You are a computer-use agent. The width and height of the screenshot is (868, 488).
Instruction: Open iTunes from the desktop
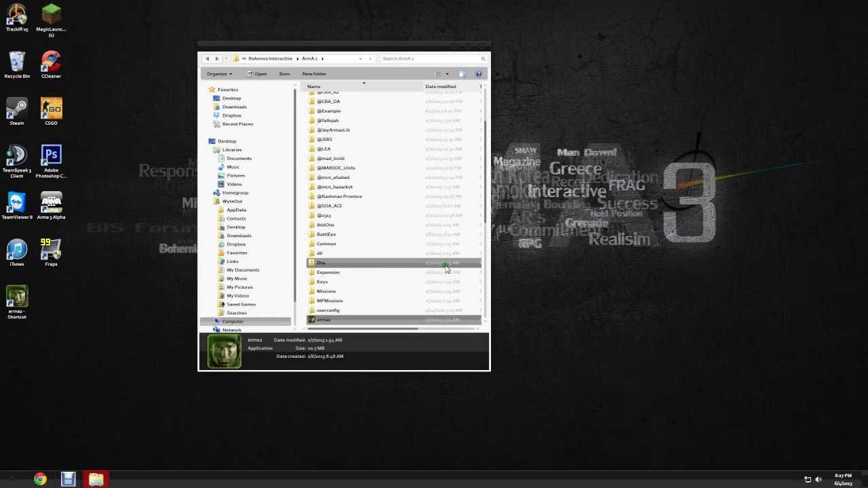[x=17, y=252]
